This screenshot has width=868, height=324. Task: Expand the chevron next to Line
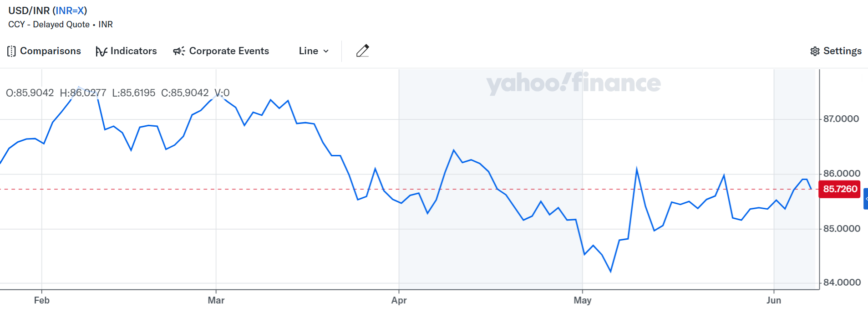(x=325, y=51)
